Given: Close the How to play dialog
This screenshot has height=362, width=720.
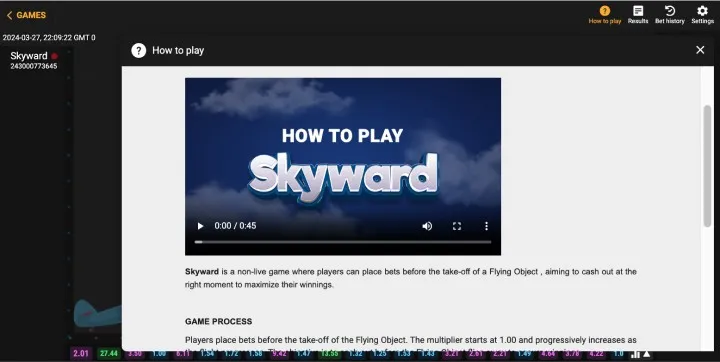Looking at the screenshot, I should 700,50.
